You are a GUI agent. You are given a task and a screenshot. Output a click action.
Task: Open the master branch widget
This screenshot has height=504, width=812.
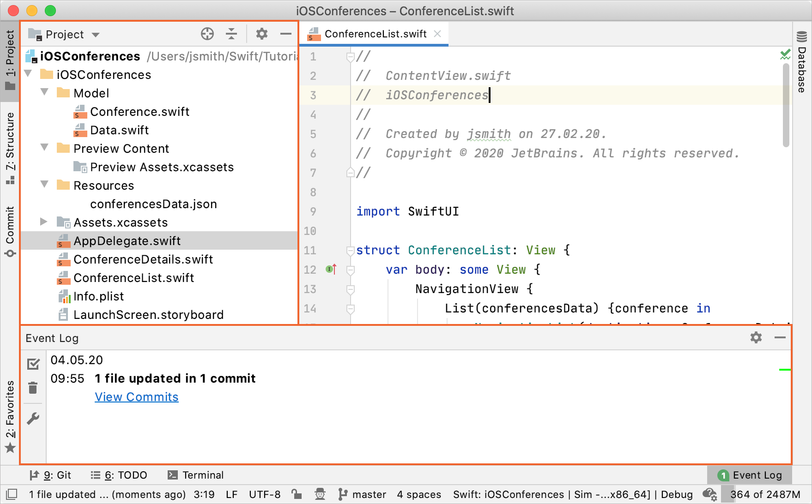coord(363,494)
